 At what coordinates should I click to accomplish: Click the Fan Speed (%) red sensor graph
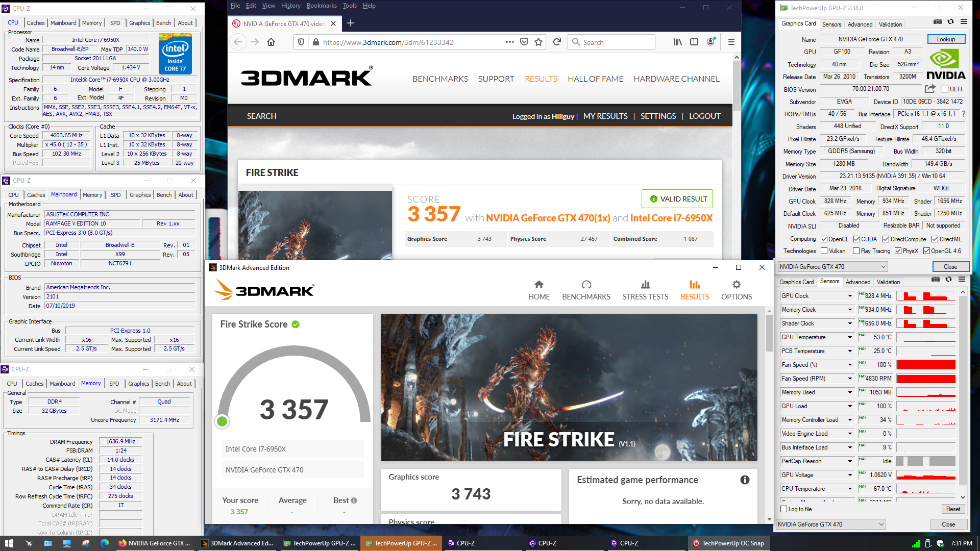pos(926,365)
